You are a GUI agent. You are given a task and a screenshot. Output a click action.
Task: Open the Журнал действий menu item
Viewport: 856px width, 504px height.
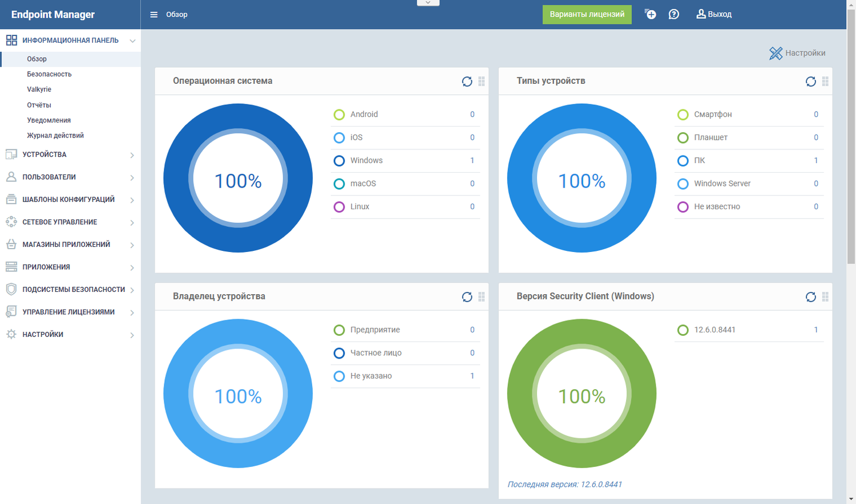(x=55, y=136)
